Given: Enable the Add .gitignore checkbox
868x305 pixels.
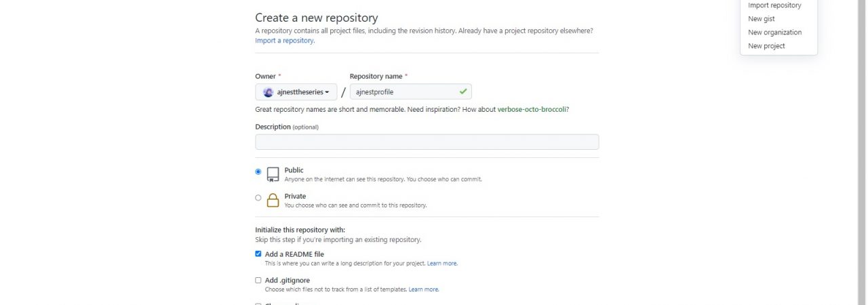Looking at the screenshot, I should (x=258, y=280).
